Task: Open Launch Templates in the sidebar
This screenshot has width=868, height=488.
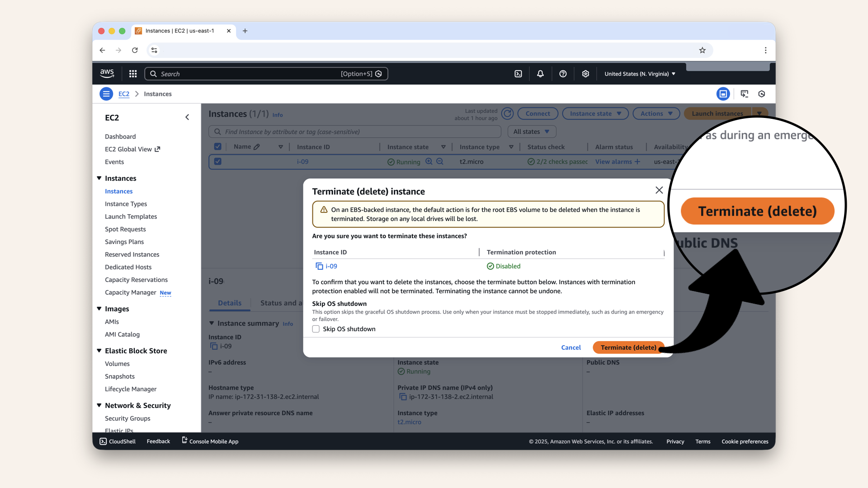Action: 131,216
